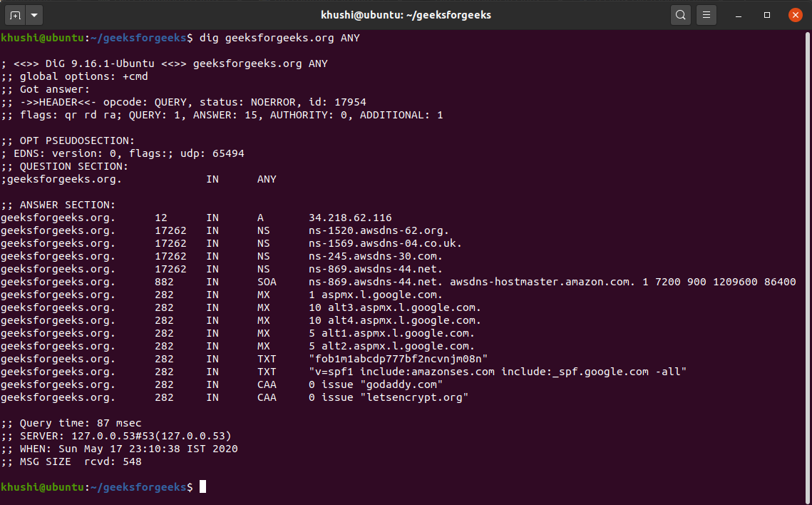This screenshot has height=505, width=812.
Task: Click the EDNS: version: 0 line
Action: (x=122, y=153)
